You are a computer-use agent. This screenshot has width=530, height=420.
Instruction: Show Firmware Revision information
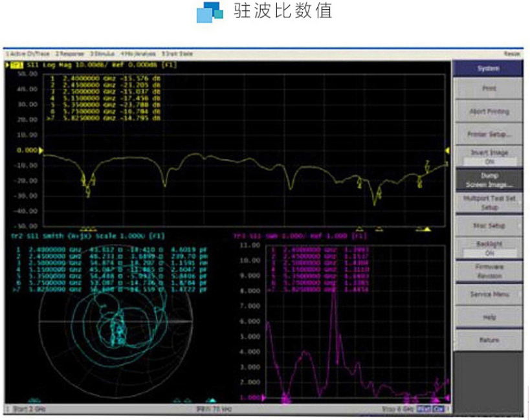pyautogui.click(x=489, y=271)
